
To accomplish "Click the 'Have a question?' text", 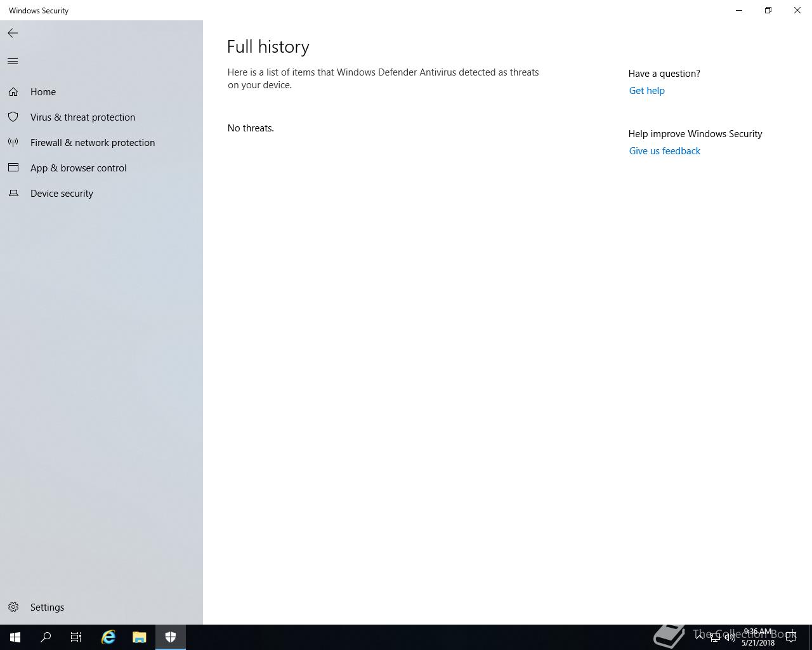I will [x=664, y=73].
